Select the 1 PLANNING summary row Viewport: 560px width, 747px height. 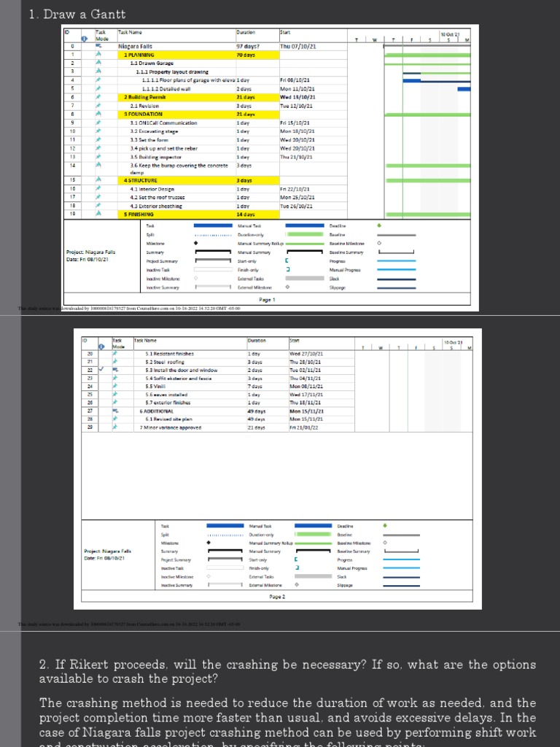198,55
